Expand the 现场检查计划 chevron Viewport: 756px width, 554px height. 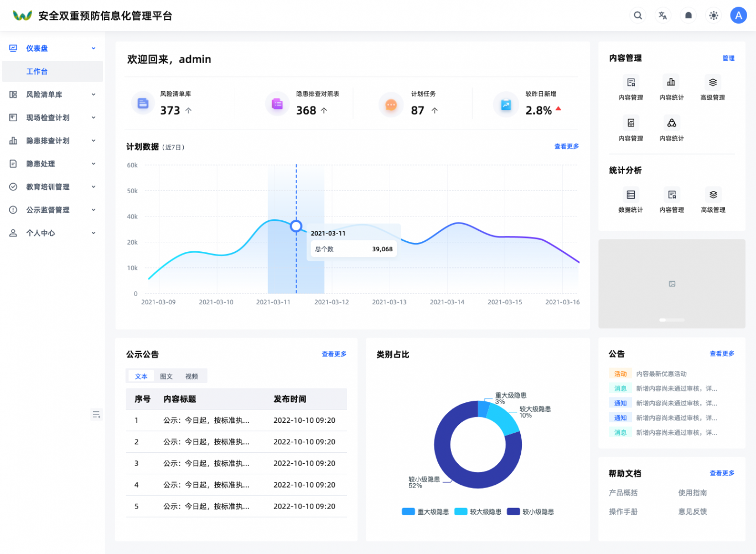(x=94, y=117)
